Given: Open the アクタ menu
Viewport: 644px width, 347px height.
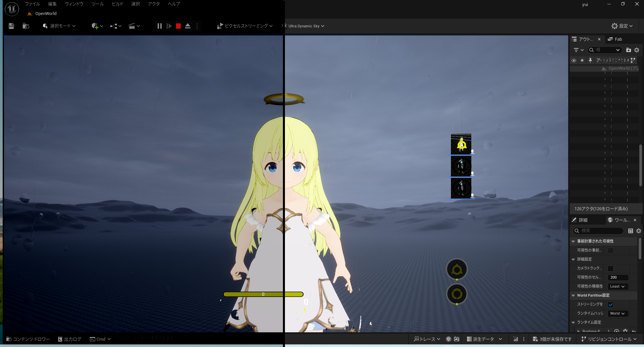Looking at the screenshot, I should [x=154, y=4].
